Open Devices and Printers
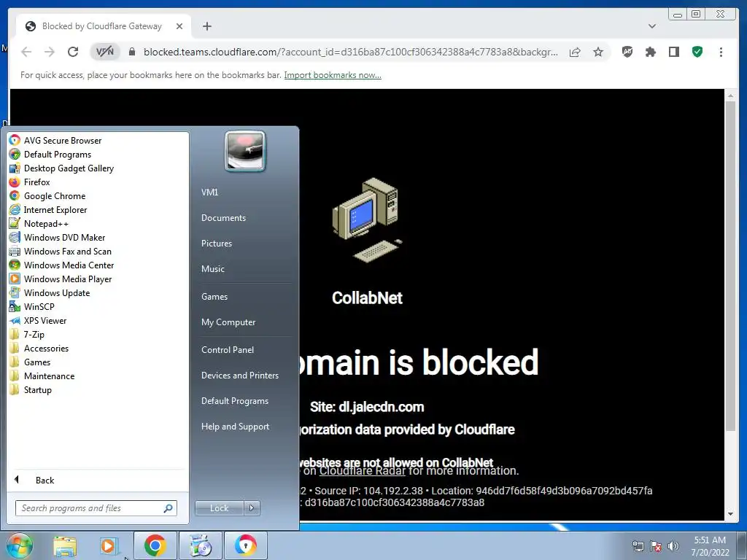Screen dimensions: 747x560 239,376
